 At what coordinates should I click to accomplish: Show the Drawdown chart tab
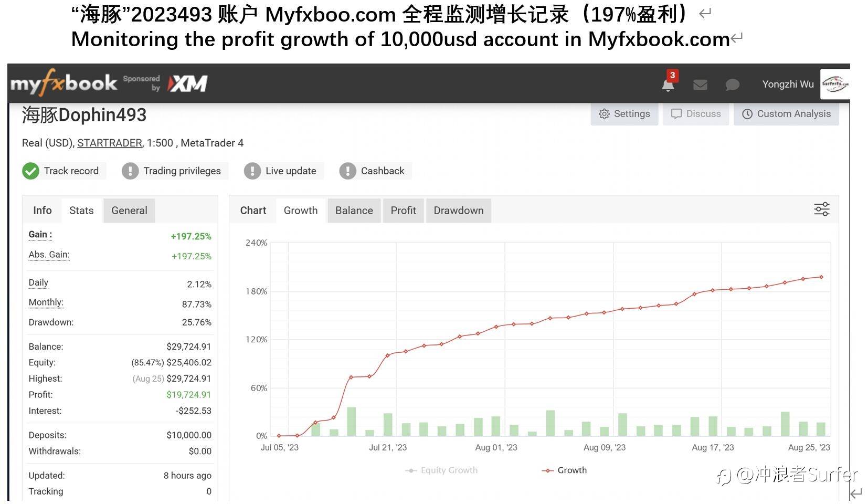tap(459, 211)
